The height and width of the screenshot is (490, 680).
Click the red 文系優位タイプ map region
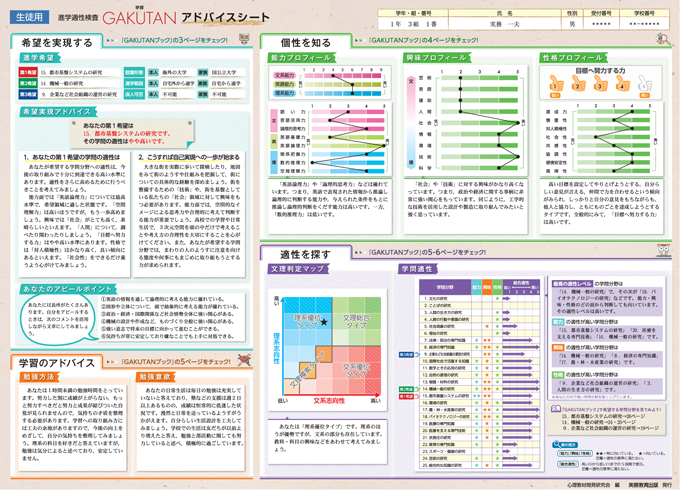point(356,370)
